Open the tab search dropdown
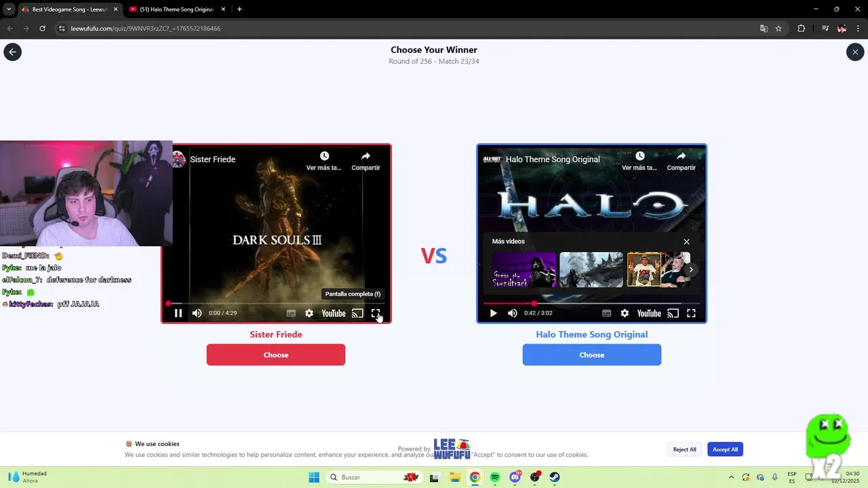This screenshot has width=868, height=488. coord(9,9)
